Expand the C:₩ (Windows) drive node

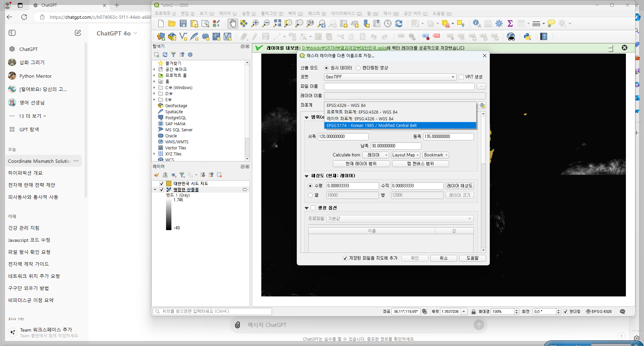(x=154, y=88)
